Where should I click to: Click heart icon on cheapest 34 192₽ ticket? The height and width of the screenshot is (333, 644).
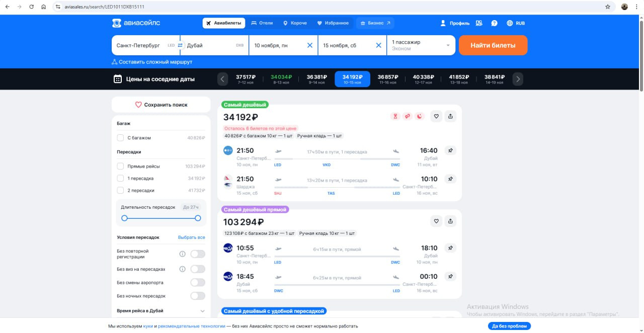pos(436,116)
